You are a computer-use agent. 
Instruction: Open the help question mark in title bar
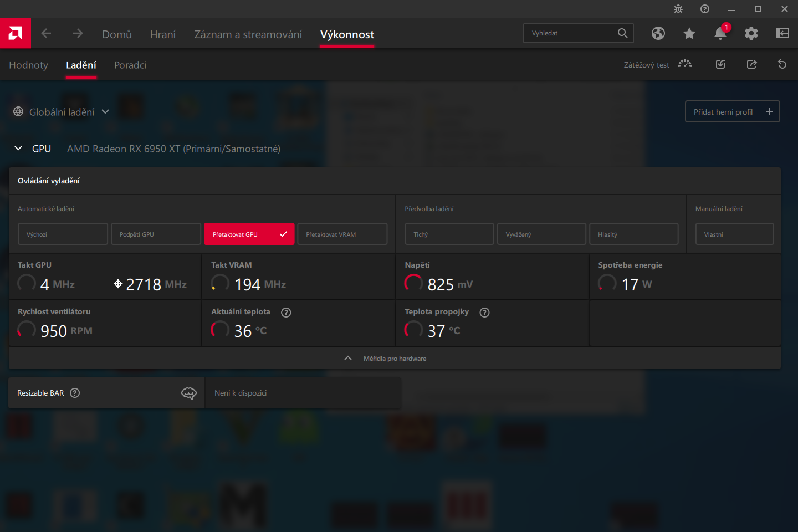[705, 9]
